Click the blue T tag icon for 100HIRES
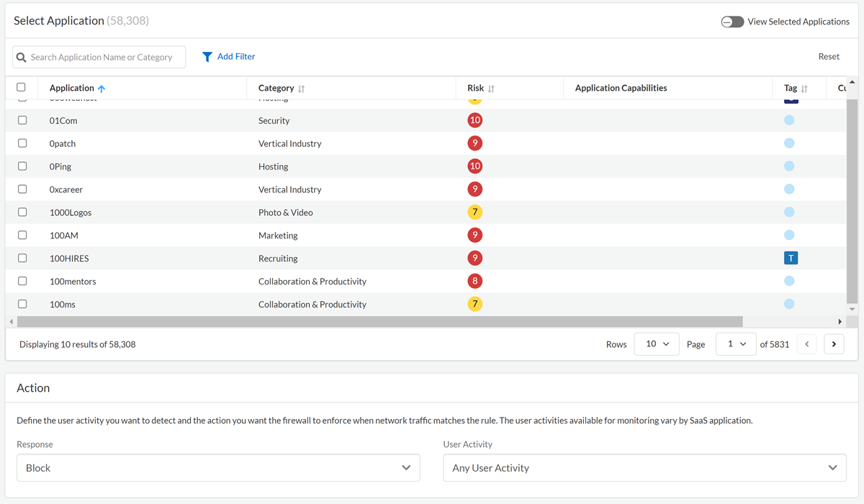Image resolution: width=864 pixels, height=504 pixels. click(x=791, y=258)
